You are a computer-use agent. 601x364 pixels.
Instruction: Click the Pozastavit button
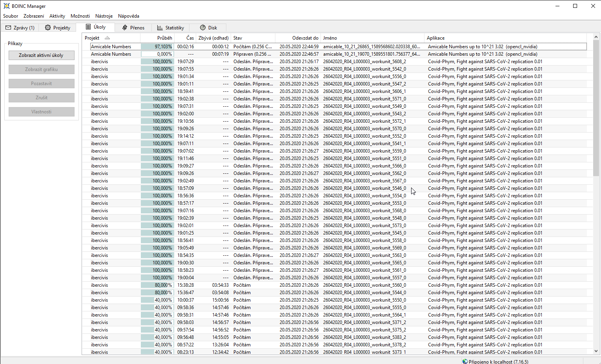coord(42,84)
